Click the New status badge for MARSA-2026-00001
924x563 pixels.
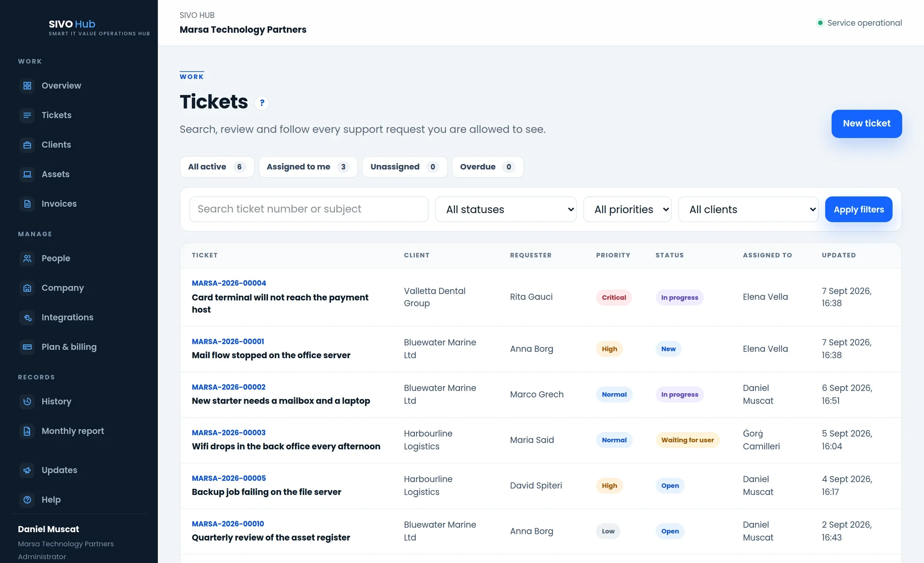pos(668,349)
